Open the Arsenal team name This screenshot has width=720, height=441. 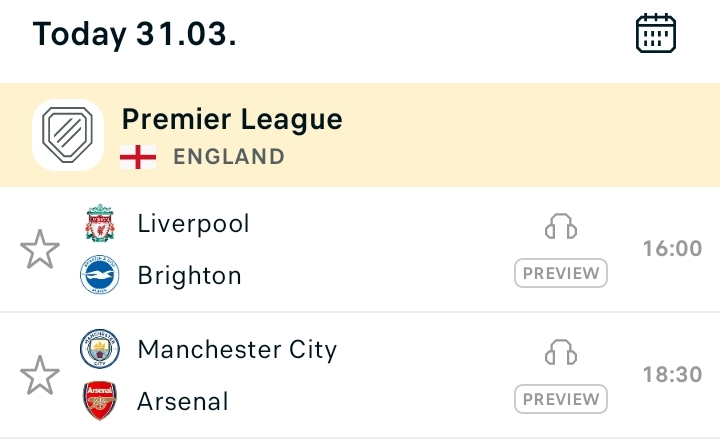pos(183,401)
